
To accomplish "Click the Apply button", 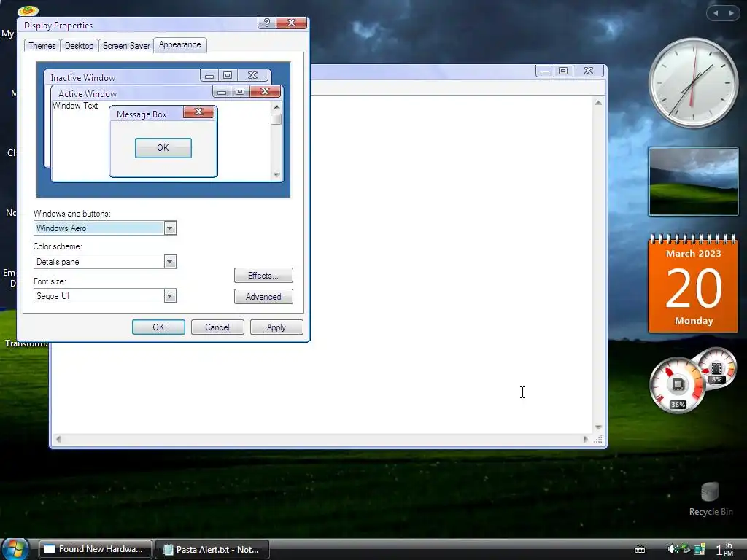I will pos(276,327).
